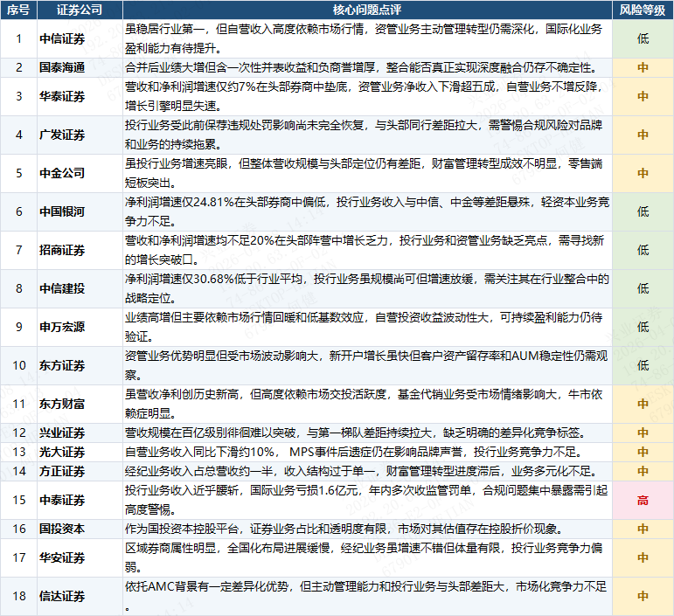Click serial number 15 cell
674x616 pixels.
click(x=18, y=500)
